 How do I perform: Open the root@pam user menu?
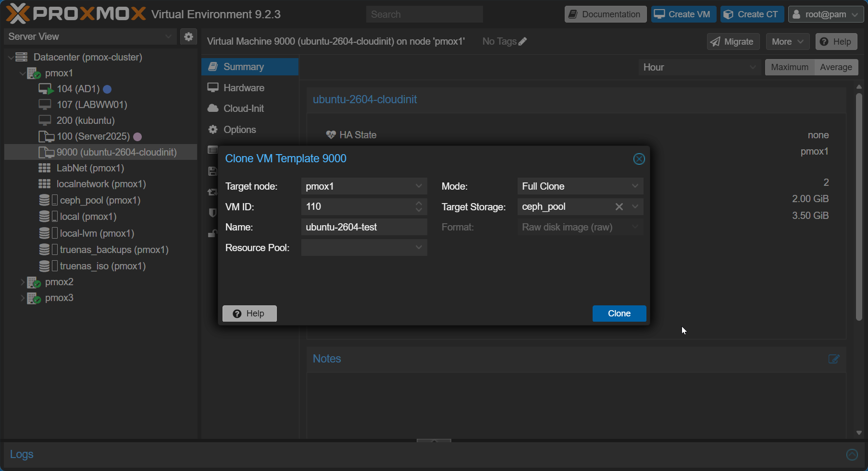[826, 14]
